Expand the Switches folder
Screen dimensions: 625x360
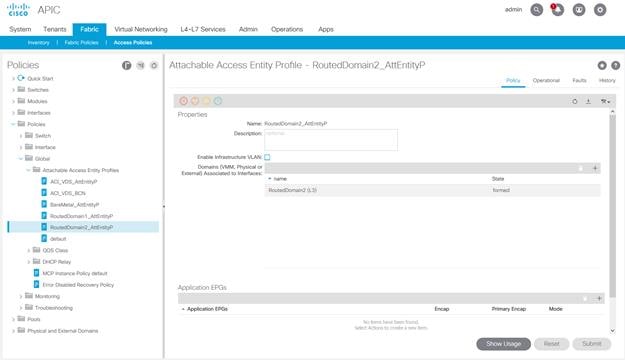point(13,90)
